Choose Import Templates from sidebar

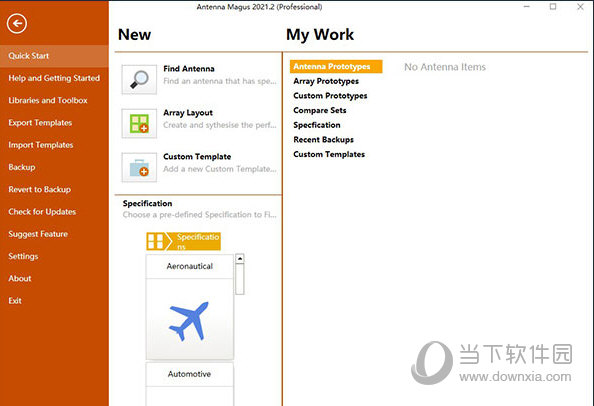[x=54, y=145]
